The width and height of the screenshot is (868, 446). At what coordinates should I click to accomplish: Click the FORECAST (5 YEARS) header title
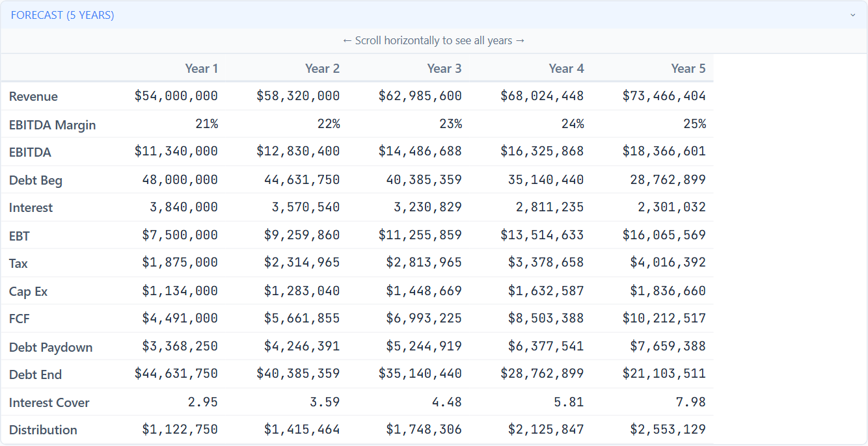[62, 15]
